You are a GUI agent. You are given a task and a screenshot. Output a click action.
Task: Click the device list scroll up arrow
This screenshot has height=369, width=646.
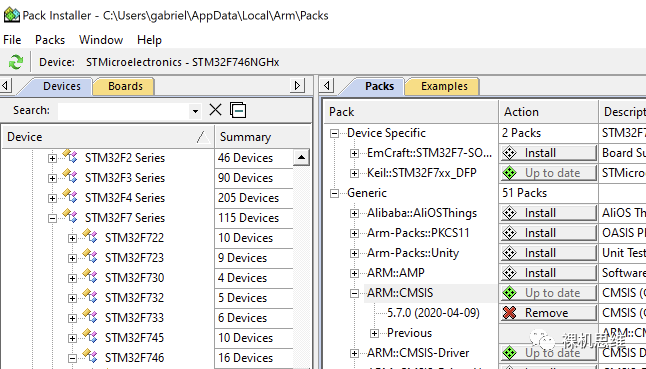tap(302, 157)
